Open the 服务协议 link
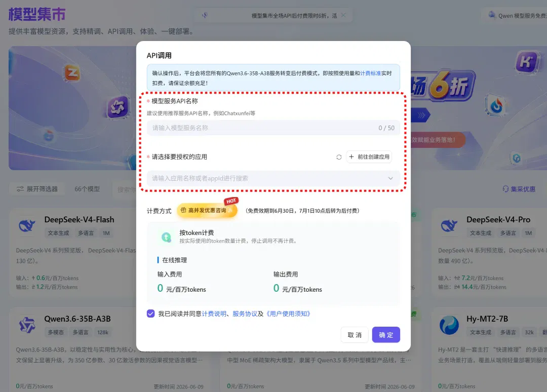Image resolution: width=547 pixels, height=392 pixels. pyautogui.click(x=245, y=313)
